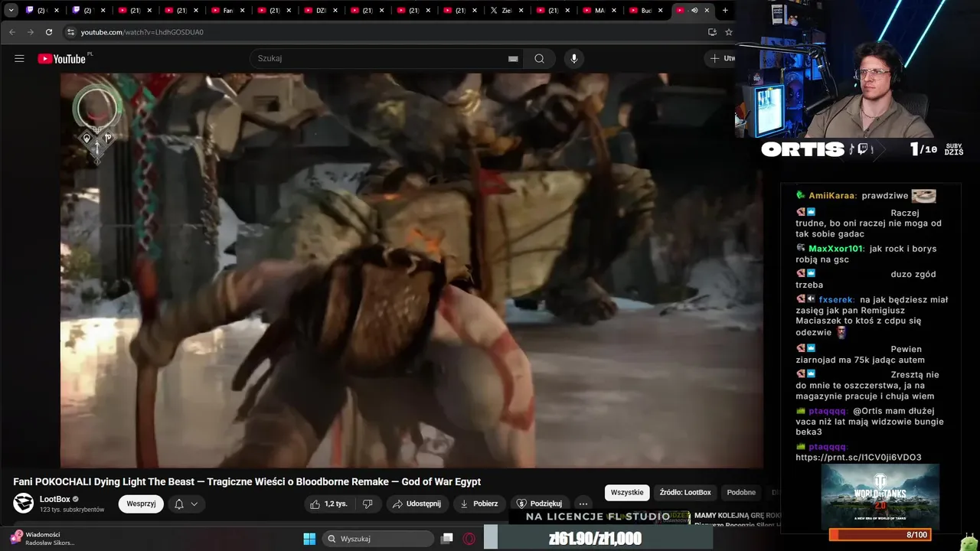The height and width of the screenshot is (551, 980).
Task: Launch Opera from the taskbar
Action: (x=469, y=539)
